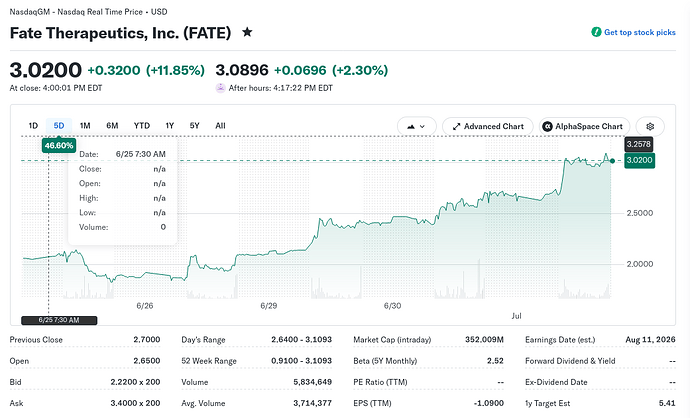Click the 46.60% change badge
Image resolution: width=690 pixels, height=418 pixels.
59,146
